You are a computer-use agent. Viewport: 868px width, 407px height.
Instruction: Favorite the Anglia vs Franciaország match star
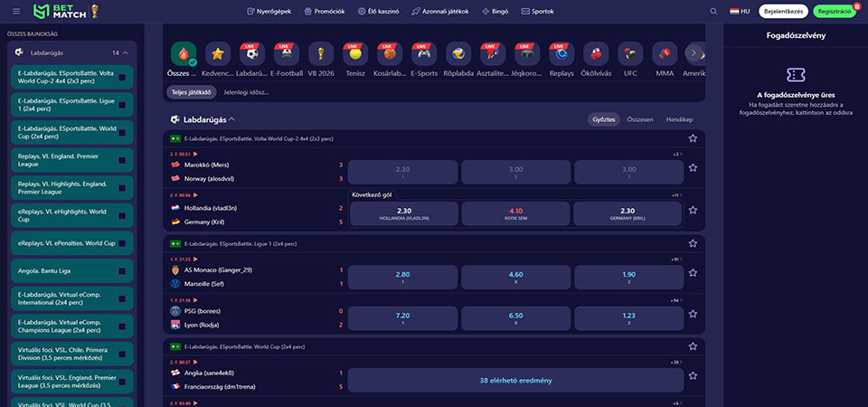pyautogui.click(x=693, y=375)
